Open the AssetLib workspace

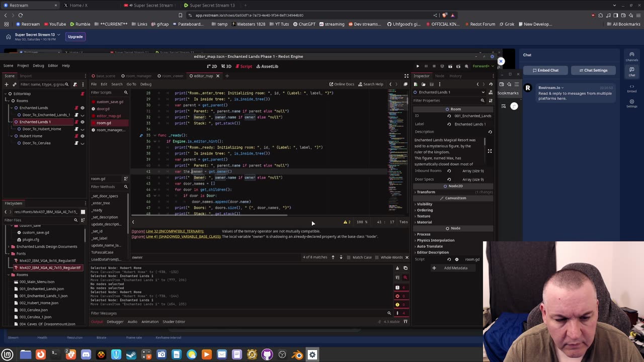tap(267, 66)
